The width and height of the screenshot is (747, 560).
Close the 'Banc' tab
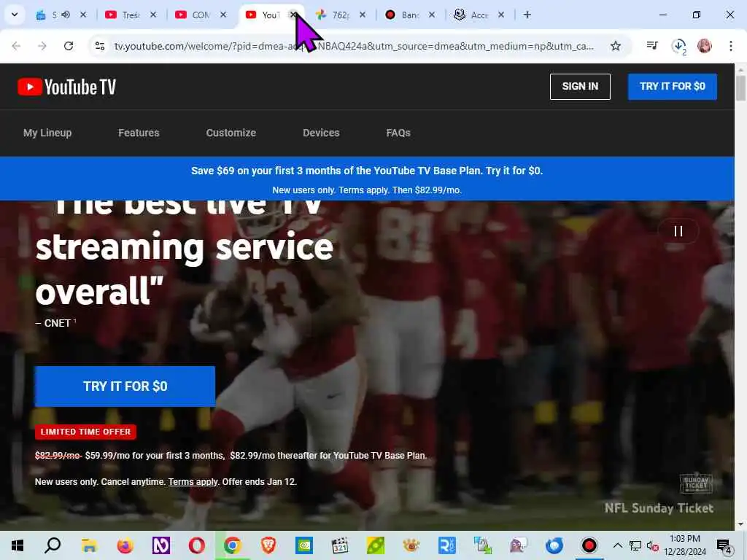432,15
